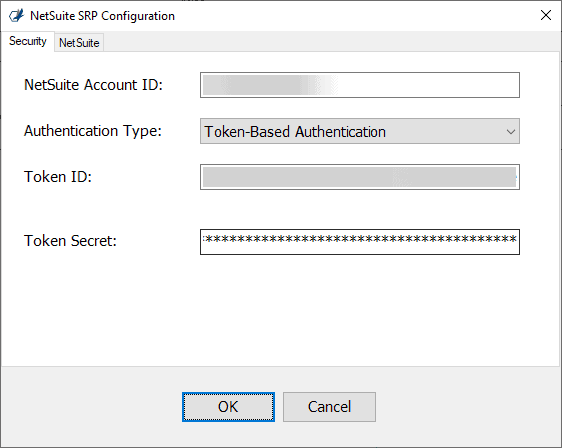The image size is (562, 448).
Task: Select the Token ID text field
Action: tap(360, 177)
